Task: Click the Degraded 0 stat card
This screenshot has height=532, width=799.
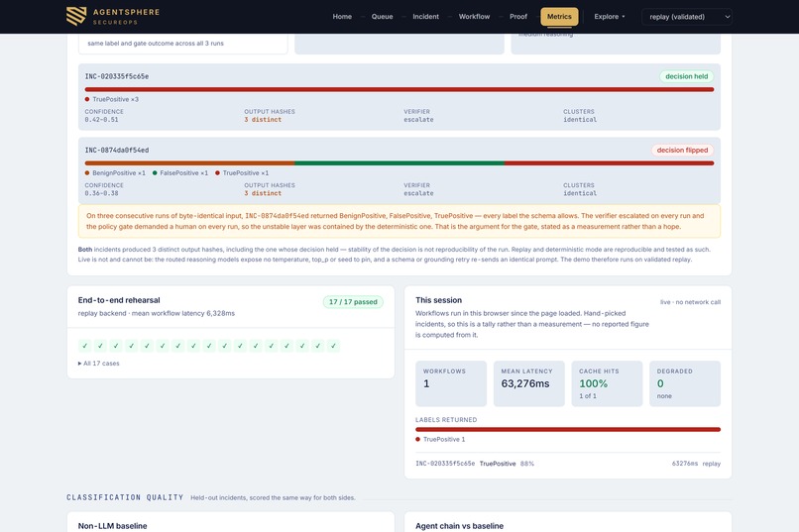Action: click(x=685, y=383)
